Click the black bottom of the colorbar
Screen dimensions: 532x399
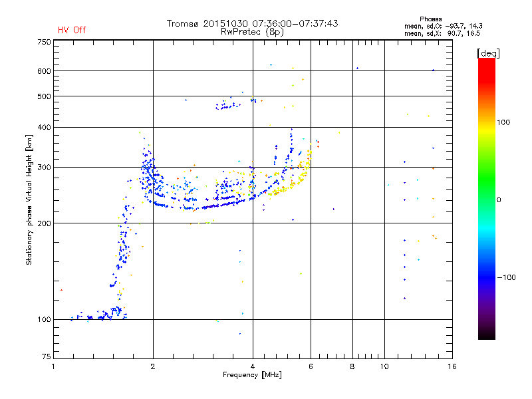click(487, 334)
